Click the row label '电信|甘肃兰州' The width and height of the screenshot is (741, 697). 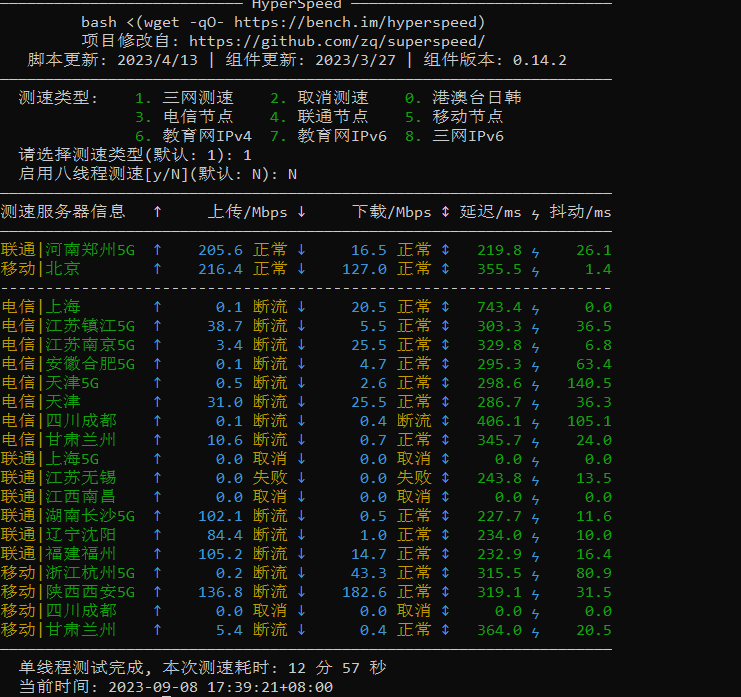(x=59, y=440)
